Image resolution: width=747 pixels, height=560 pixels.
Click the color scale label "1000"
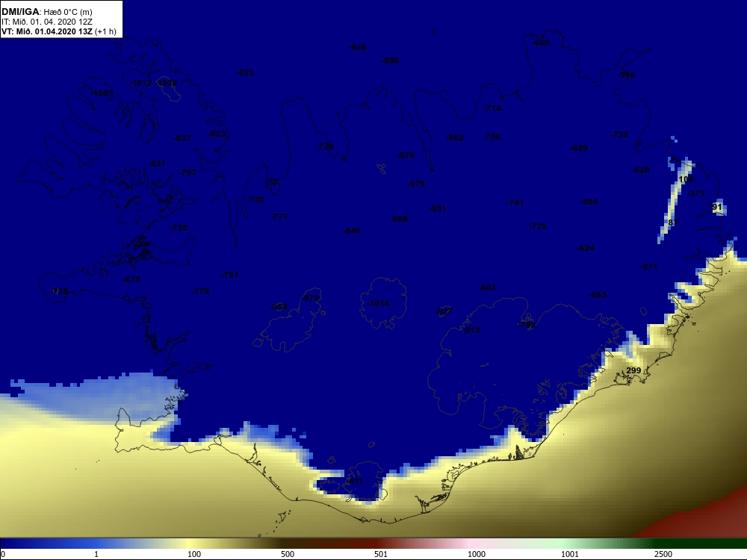click(x=477, y=554)
